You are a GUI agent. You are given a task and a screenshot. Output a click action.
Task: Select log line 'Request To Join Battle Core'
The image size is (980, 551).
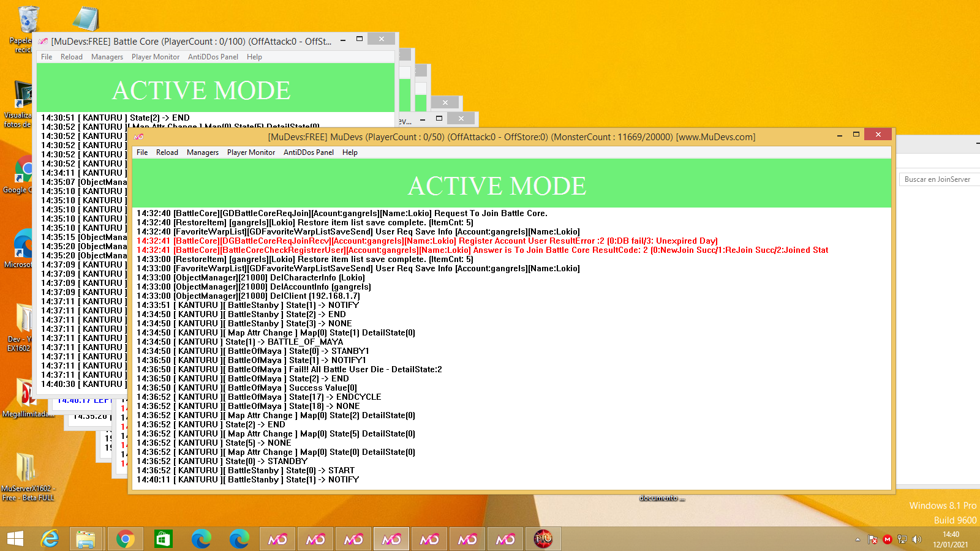(x=342, y=213)
